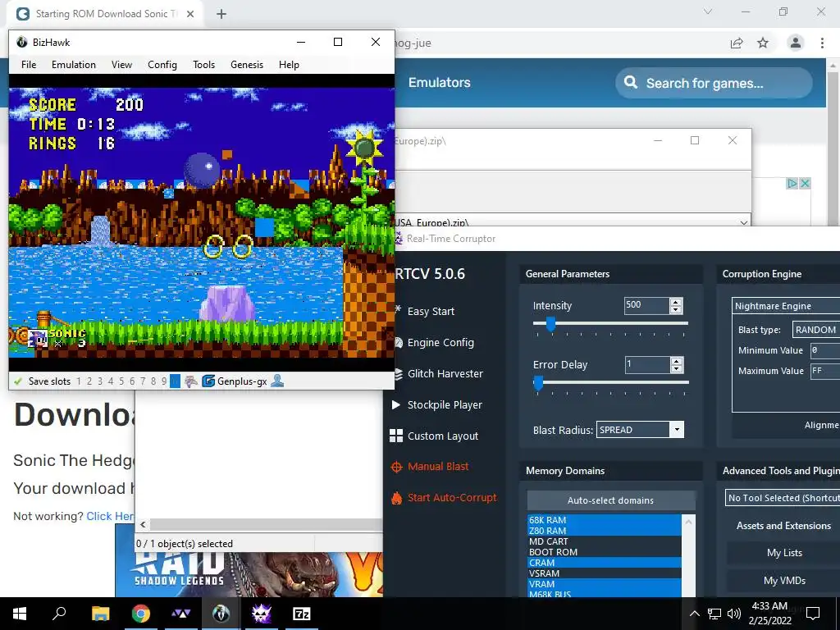Open the Blast Radius SPREAD dropdown
The width and height of the screenshot is (840, 630).
pos(640,430)
